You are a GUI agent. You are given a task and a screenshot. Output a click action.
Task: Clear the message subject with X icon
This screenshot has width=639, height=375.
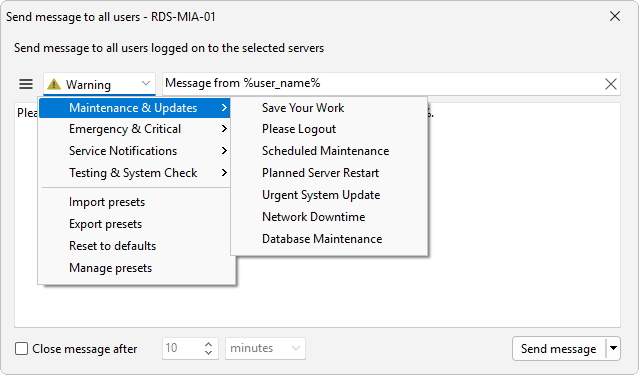pyautogui.click(x=610, y=84)
